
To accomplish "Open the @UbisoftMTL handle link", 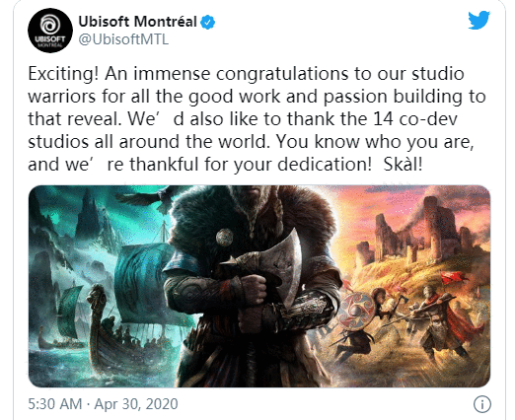I will click(x=123, y=39).
